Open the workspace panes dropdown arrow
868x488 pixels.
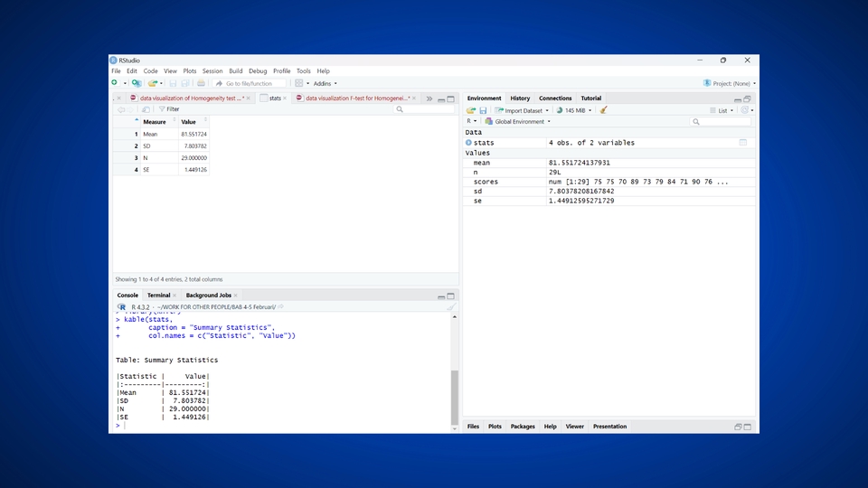pyautogui.click(x=307, y=83)
